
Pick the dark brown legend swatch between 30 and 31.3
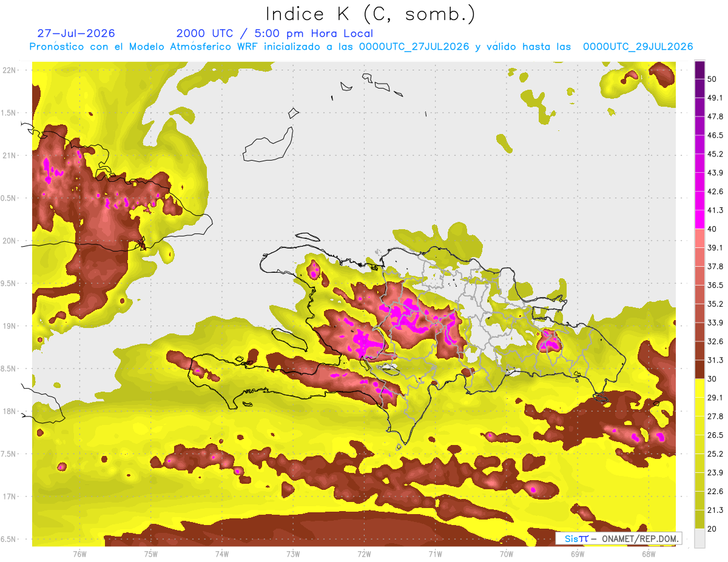point(699,370)
